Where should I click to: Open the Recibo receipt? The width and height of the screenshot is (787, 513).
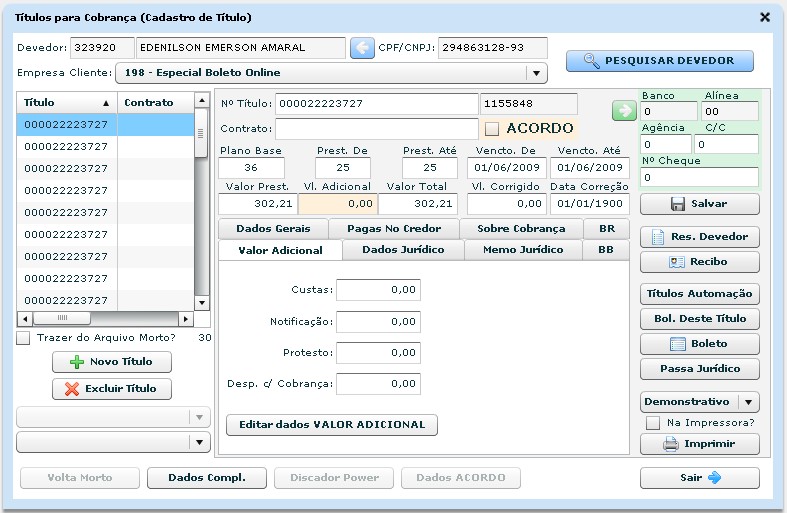coord(699,262)
